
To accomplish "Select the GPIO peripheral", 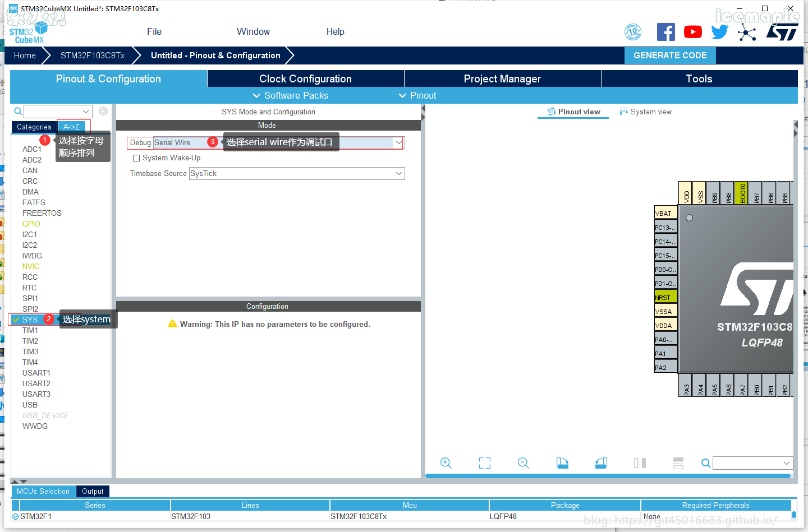I will click(31, 224).
